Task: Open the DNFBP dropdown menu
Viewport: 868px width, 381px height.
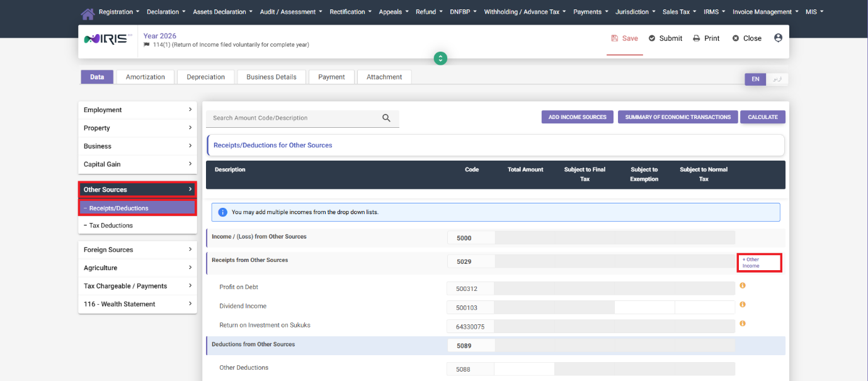Action: point(464,12)
